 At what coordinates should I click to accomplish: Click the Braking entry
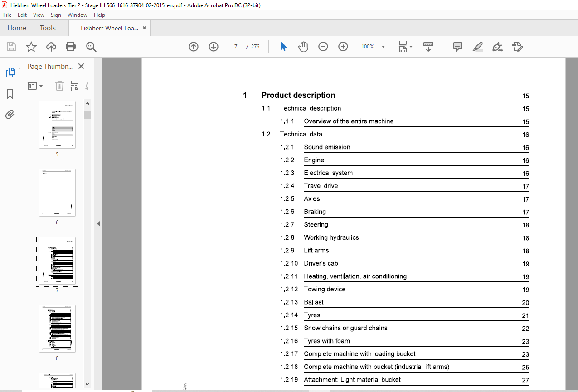pos(315,212)
